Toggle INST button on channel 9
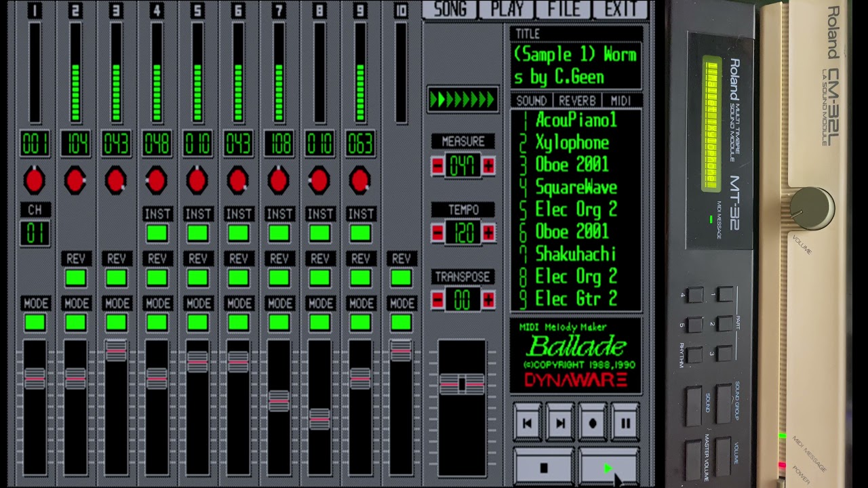This screenshot has width=868, height=488. tap(360, 234)
